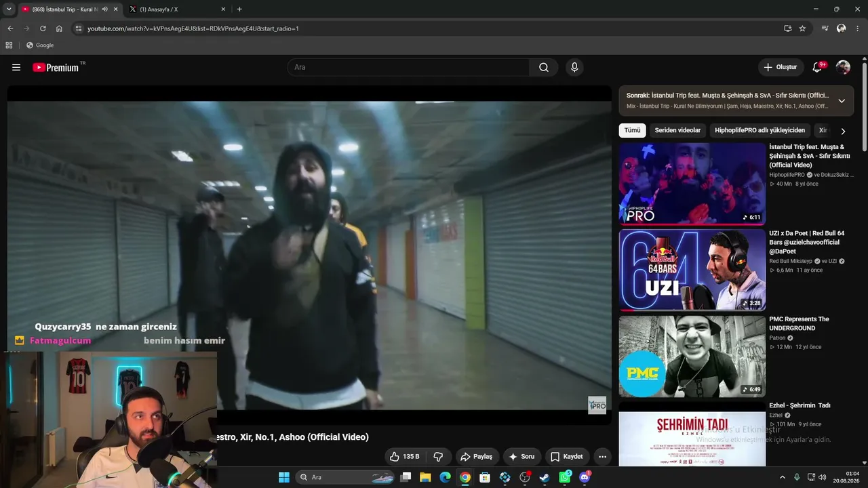Image resolution: width=868 pixels, height=488 pixels.
Task: Open more actions three-dot menu
Action: pyautogui.click(x=602, y=457)
